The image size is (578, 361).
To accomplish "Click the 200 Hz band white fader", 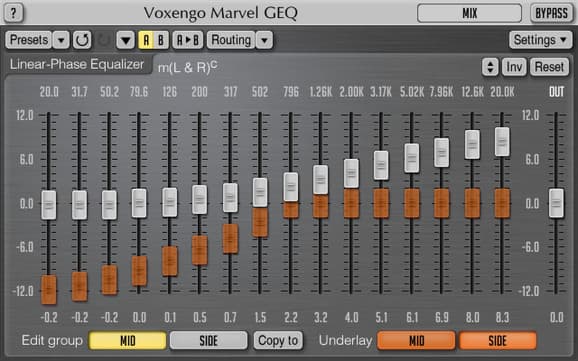I will point(199,199).
